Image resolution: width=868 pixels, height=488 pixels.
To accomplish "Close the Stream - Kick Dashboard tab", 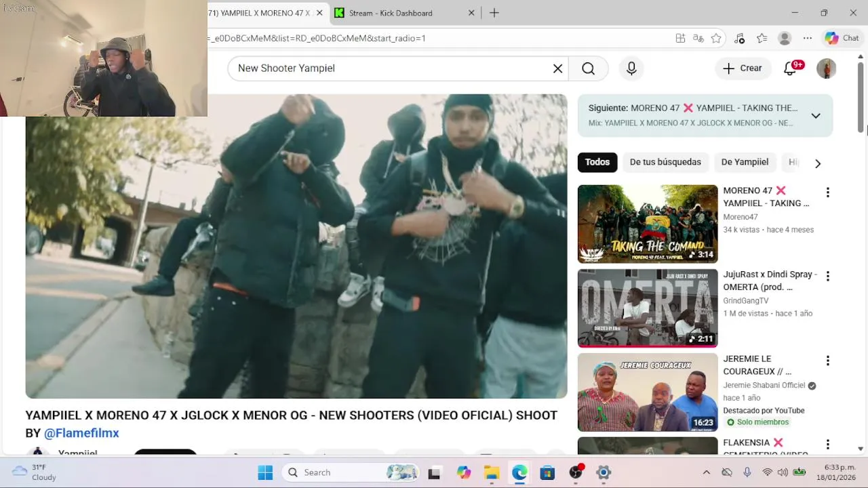I will click(x=472, y=13).
